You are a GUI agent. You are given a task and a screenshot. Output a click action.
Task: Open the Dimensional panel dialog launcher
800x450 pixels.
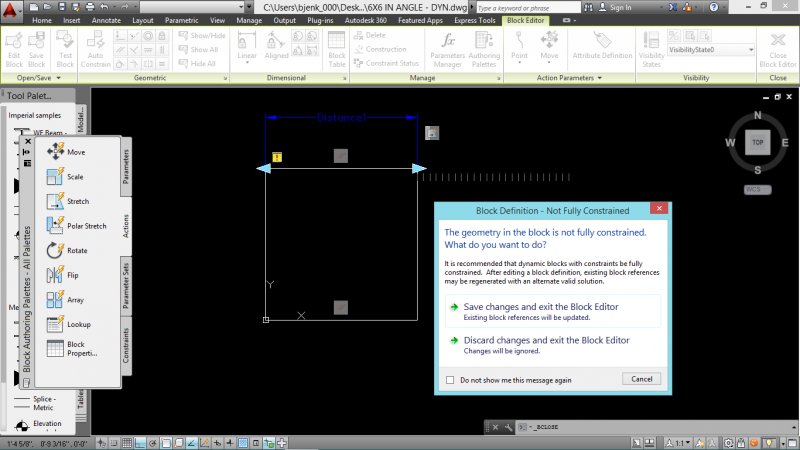344,79
